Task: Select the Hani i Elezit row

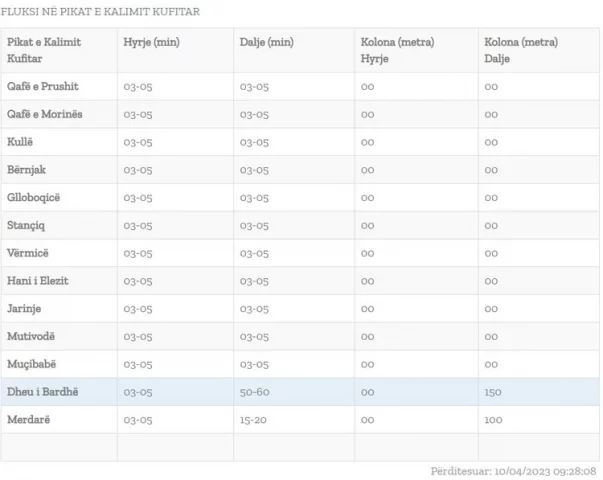Action: [x=38, y=281]
